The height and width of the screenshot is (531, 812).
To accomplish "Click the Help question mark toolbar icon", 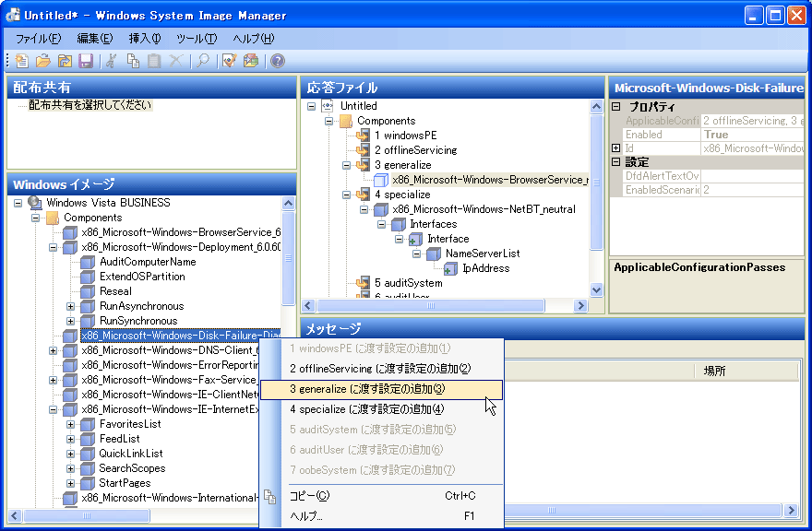I will 278,61.
